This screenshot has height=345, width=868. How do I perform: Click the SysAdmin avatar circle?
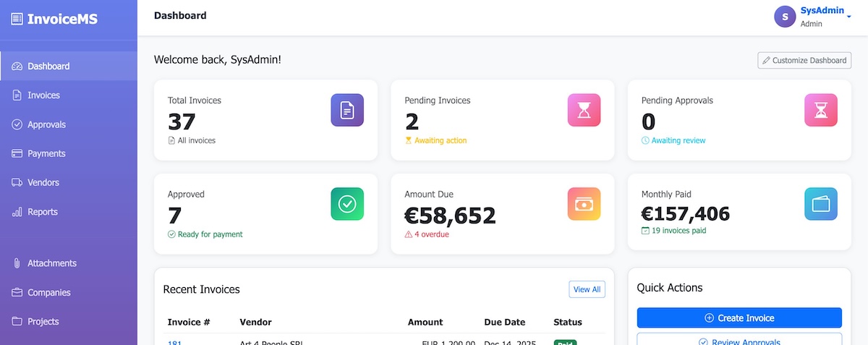tap(785, 17)
